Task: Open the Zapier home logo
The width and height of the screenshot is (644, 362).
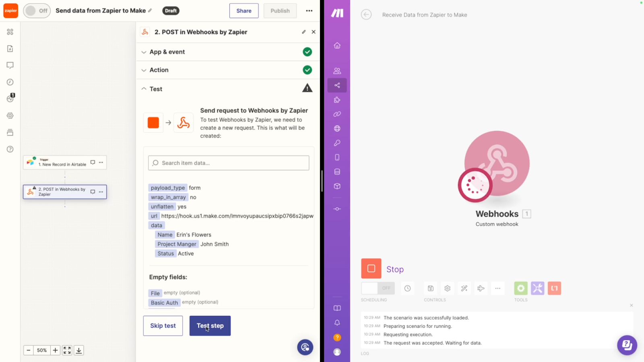Action: pos(11,11)
